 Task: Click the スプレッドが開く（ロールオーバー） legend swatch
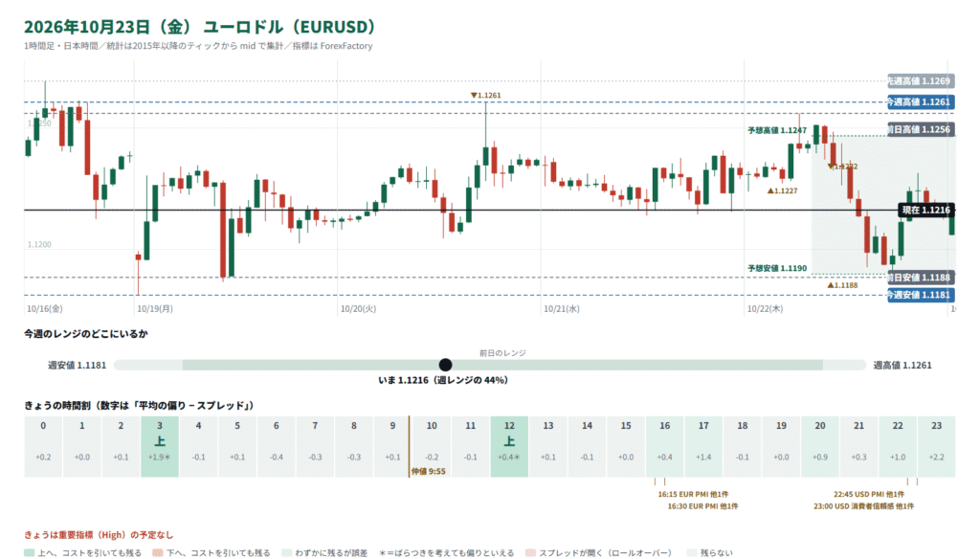pos(530,552)
